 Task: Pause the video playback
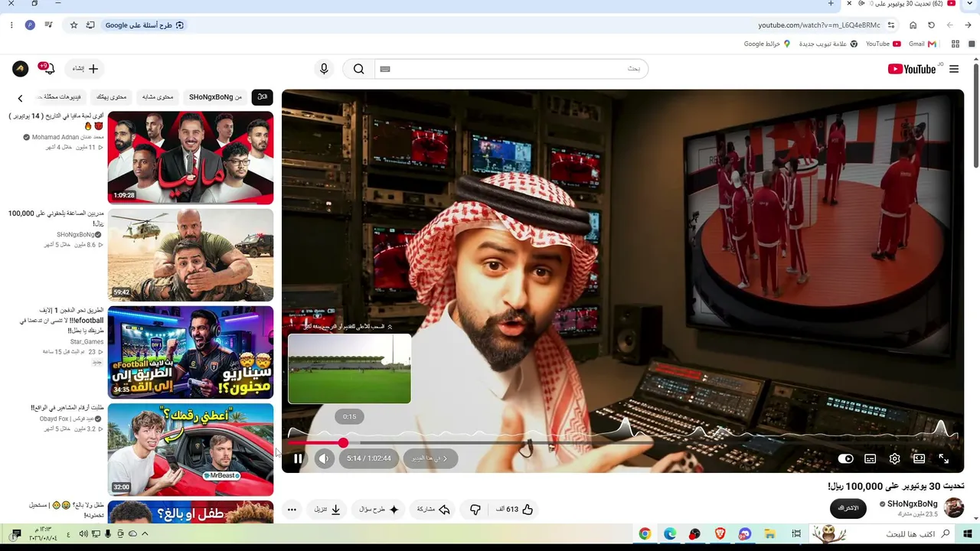(x=298, y=458)
